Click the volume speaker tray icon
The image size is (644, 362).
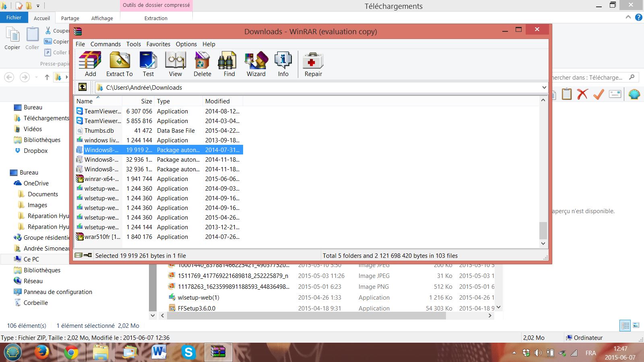click(538, 353)
